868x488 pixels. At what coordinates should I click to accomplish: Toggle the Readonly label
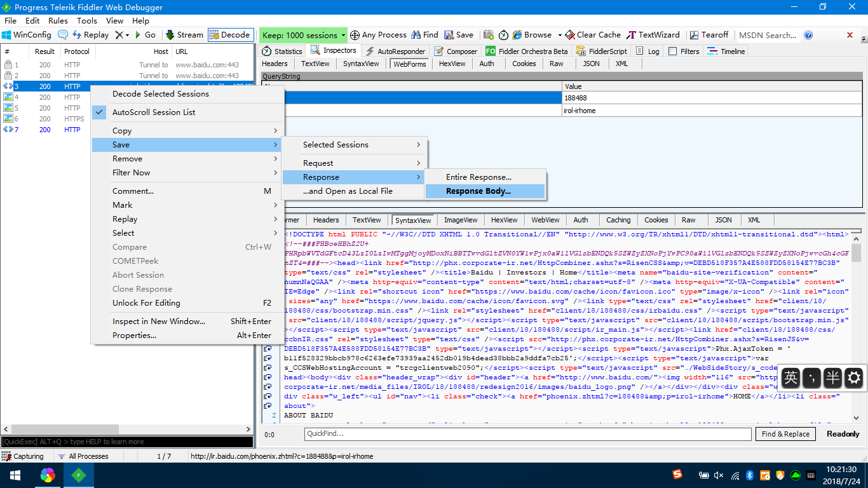point(843,434)
